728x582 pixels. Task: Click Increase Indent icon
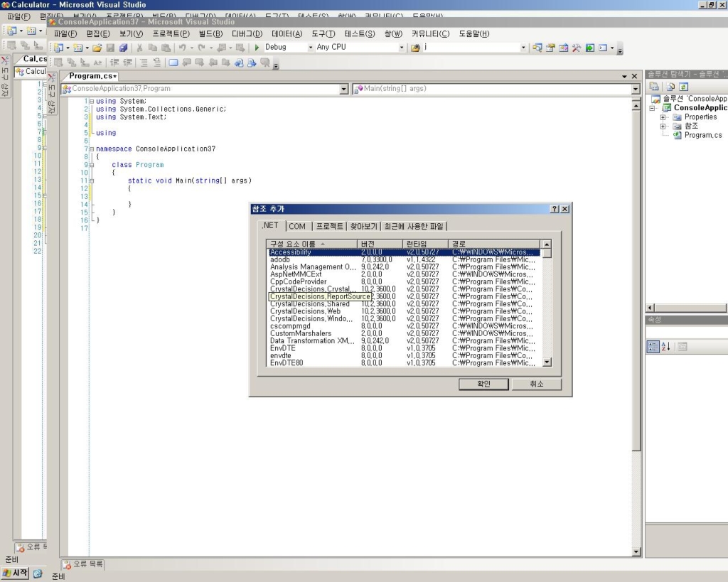(x=127, y=63)
